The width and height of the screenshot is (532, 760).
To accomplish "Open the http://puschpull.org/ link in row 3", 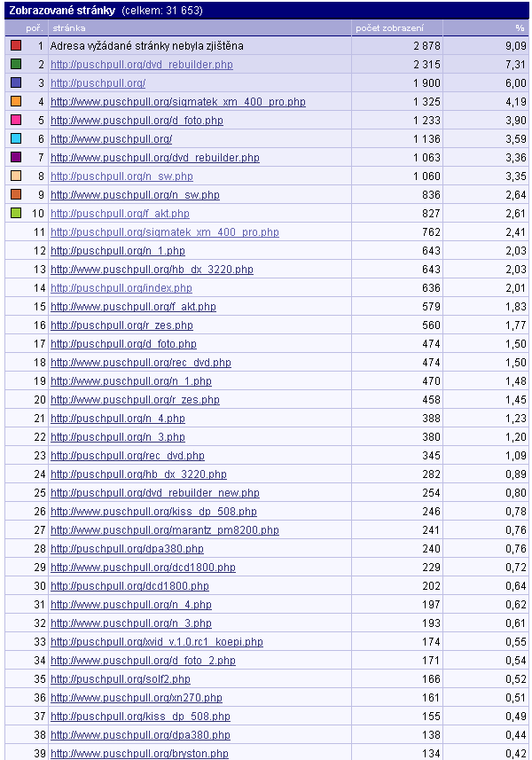I will (x=98, y=83).
